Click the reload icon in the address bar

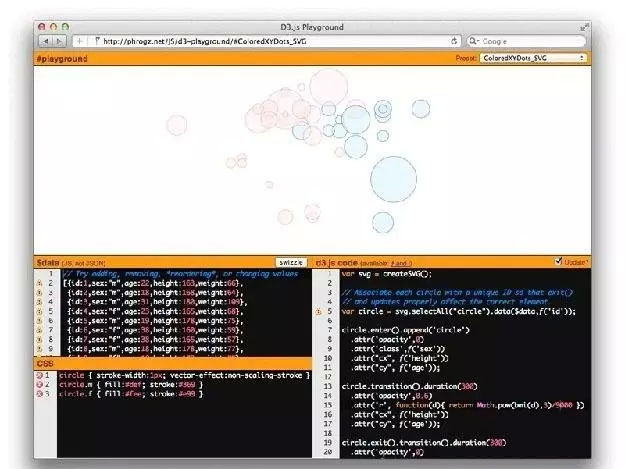(x=455, y=41)
